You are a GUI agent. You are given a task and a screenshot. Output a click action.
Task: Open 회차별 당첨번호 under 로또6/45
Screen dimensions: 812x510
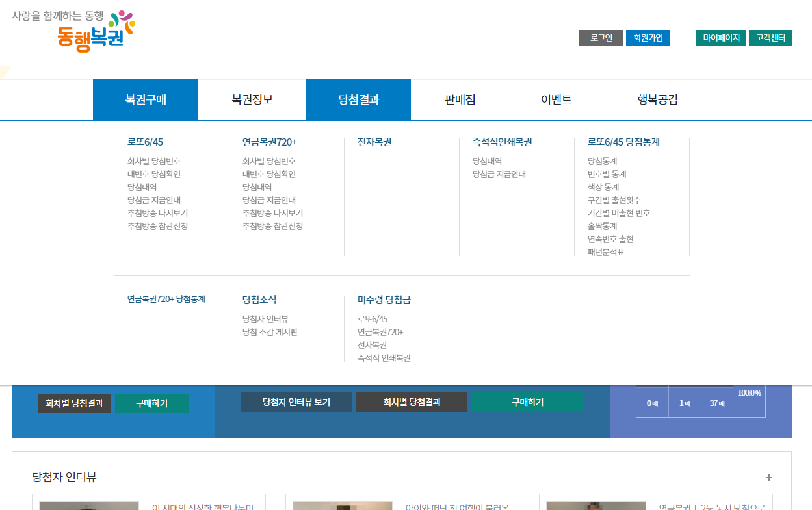click(154, 161)
